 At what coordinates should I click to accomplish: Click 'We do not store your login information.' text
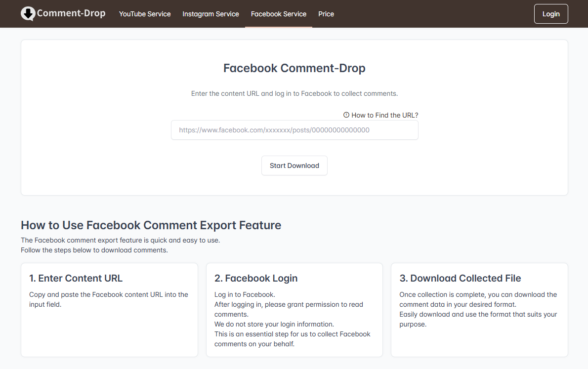click(x=274, y=325)
